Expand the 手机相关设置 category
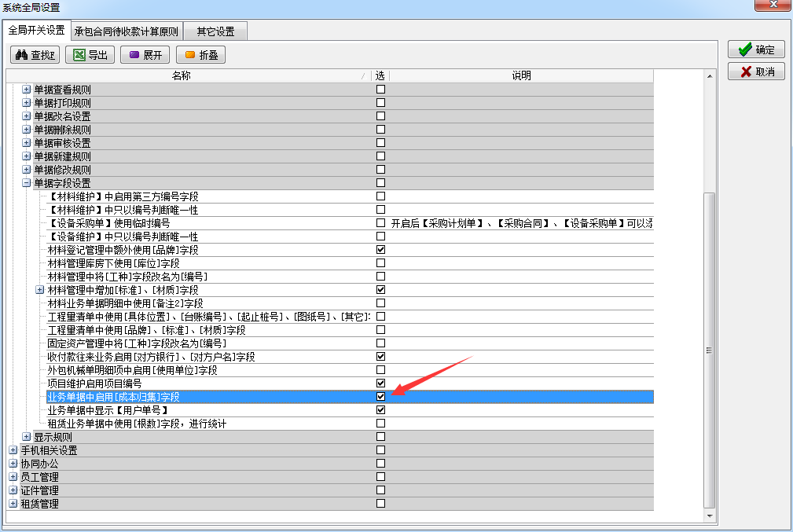793x532 pixels. (13, 450)
